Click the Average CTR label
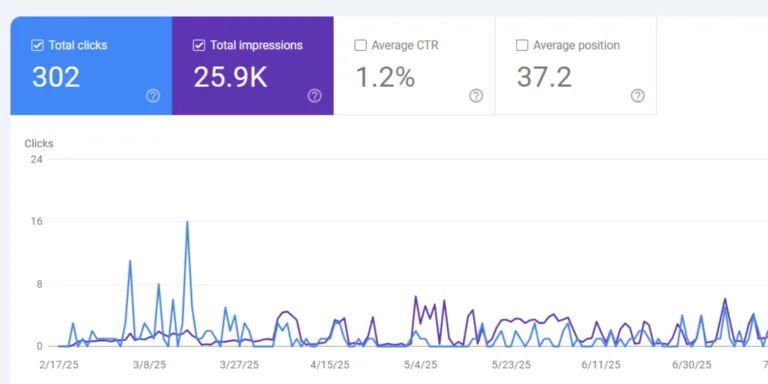 tap(405, 46)
